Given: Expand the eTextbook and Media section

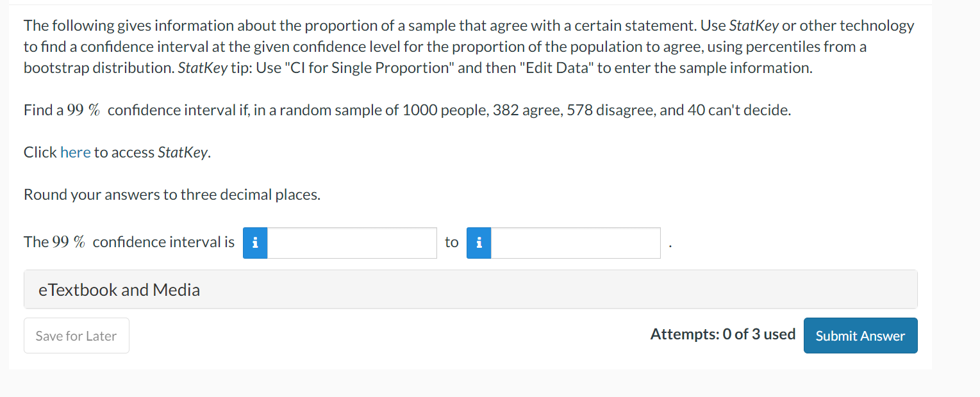Looking at the screenshot, I should coord(119,290).
